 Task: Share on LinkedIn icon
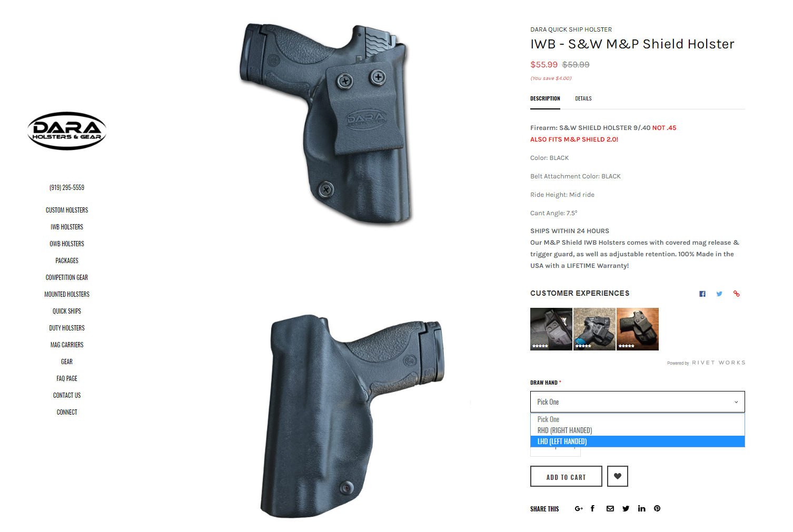[x=641, y=508]
